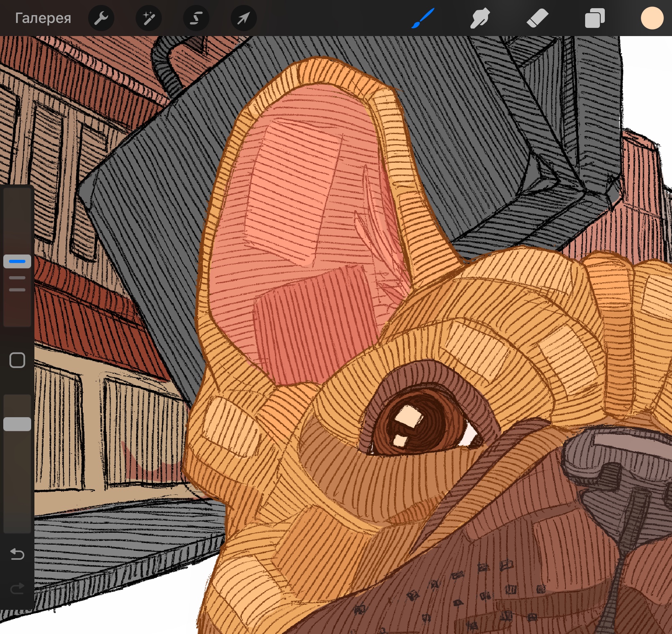Tap the redo arrow in sidebar
This screenshot has width=672, height=634.
[x=17, y=589]
